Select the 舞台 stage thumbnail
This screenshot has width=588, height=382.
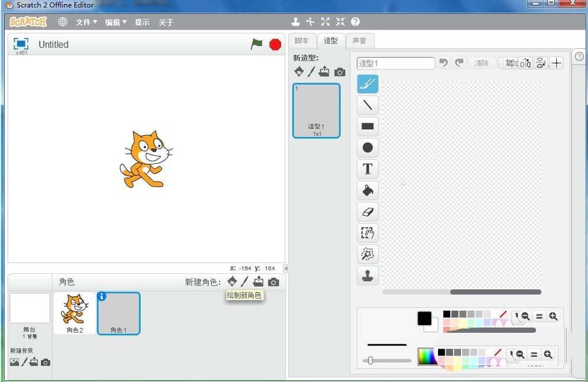pyautogui.click(x=29, y=308)
